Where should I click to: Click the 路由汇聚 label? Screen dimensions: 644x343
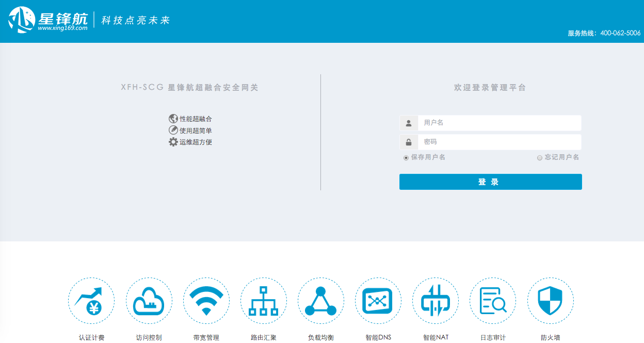point(263,338)
